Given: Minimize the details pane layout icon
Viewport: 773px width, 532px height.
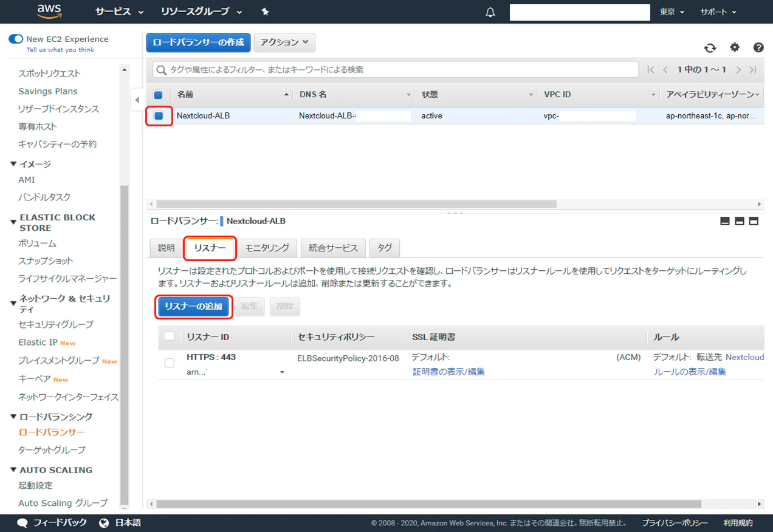Looking at the screenshot, I should (x=724, y=221).
